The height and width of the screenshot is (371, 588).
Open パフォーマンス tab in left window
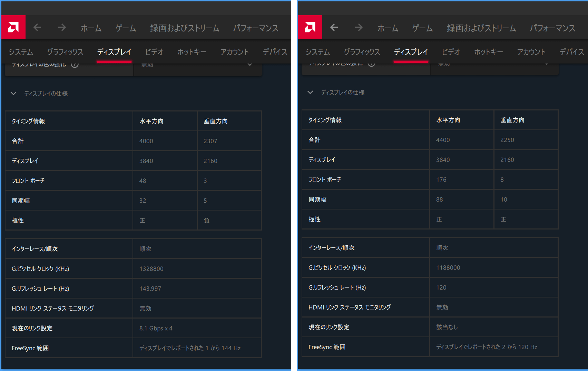[x=256, y=28]
